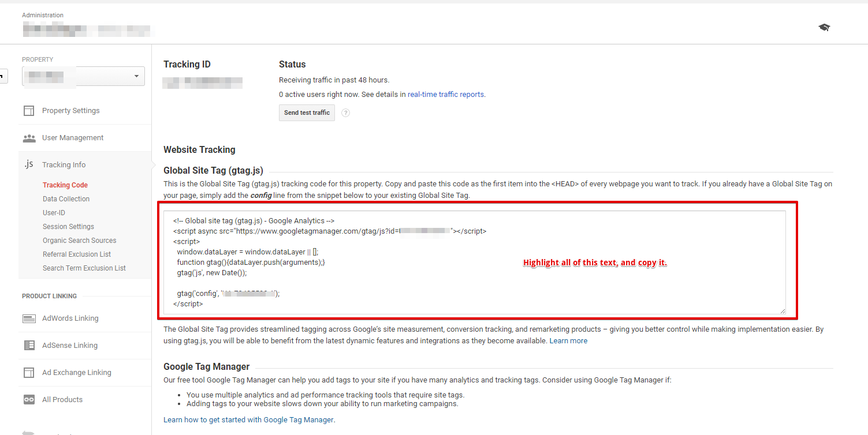Click the PRODUCT LINKING section label

pos(49,296)
